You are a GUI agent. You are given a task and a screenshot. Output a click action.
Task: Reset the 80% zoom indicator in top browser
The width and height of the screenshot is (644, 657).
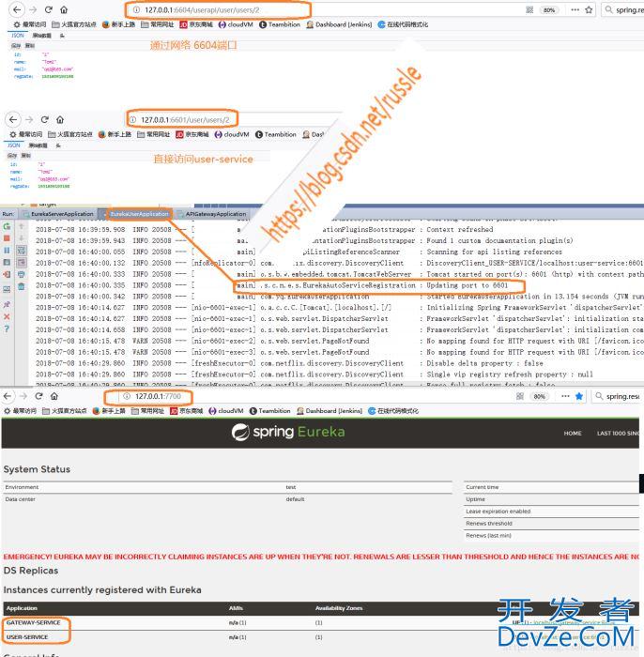pyautogui.click(x=549, y=9)
